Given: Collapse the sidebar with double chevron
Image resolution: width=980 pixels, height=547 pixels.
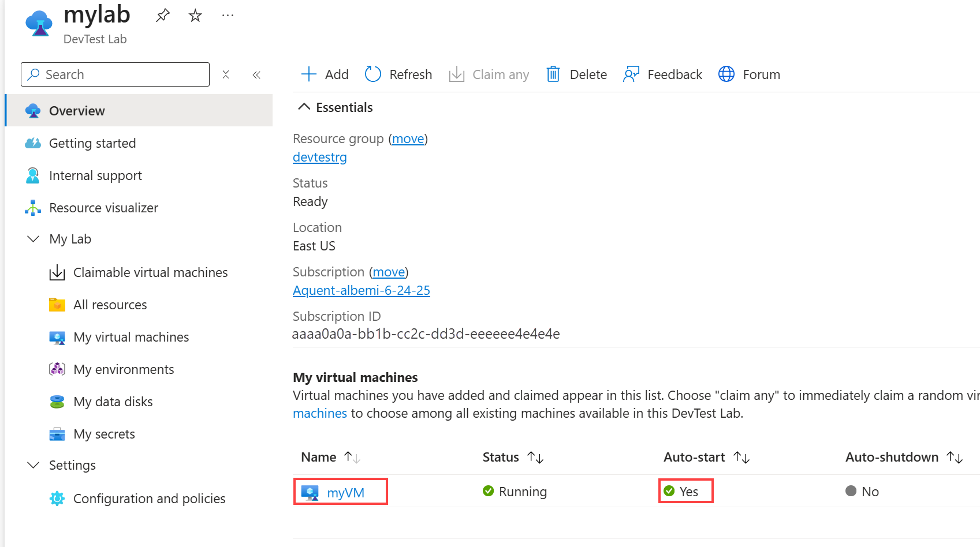Looking at the screenshot, I should click(256, 74).
